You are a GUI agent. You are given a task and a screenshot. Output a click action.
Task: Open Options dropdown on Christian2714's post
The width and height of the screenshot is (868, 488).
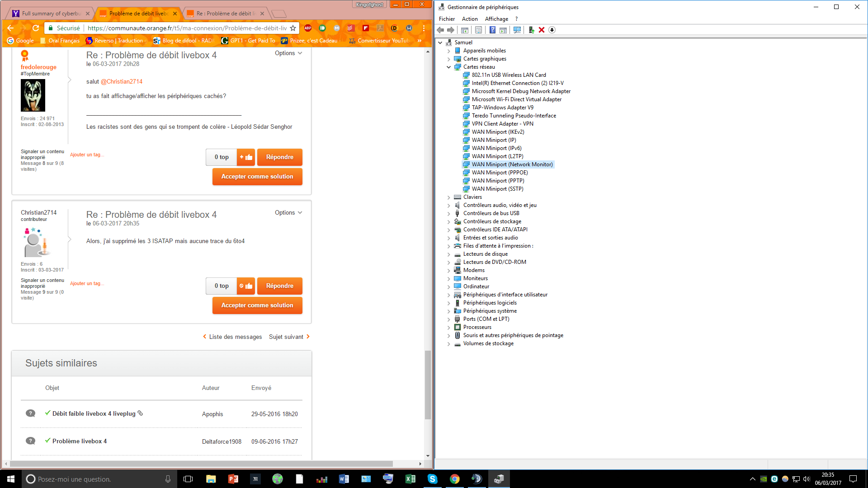pyautogui.click(x=288, y=212)
